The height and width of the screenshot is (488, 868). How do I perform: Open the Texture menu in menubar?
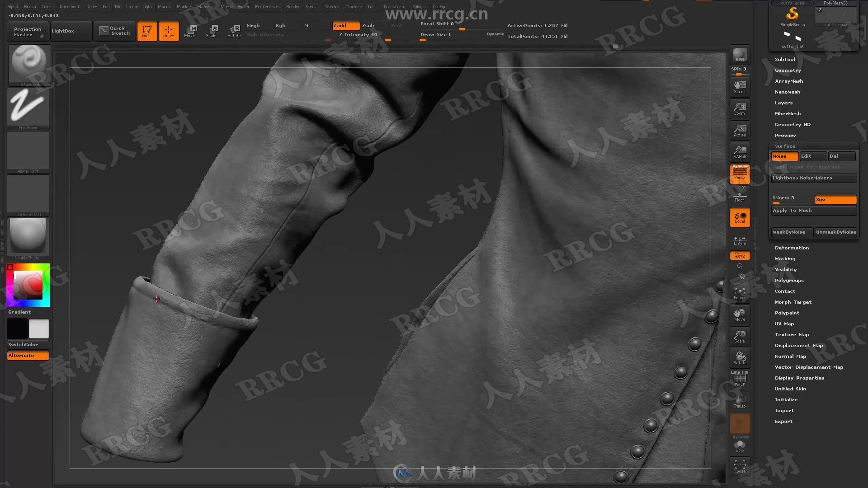353,7
